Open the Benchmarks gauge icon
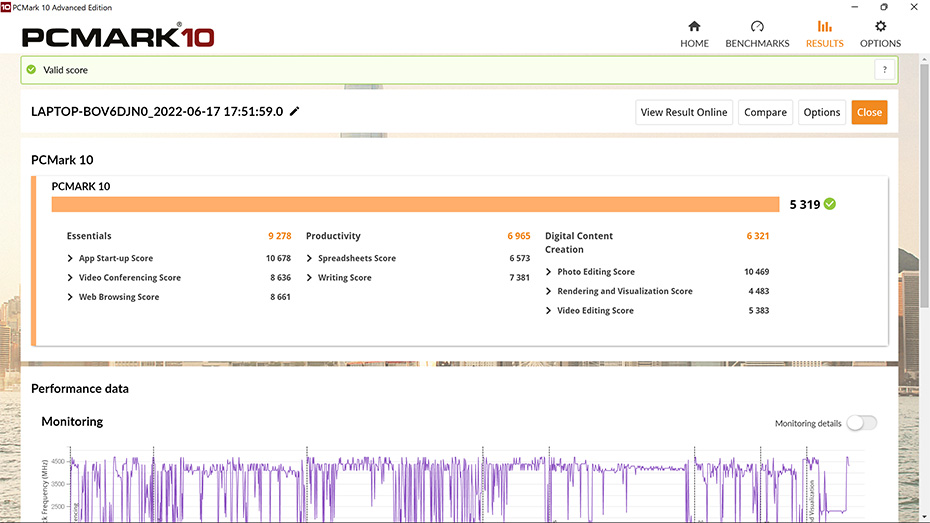The height and width of the screenshot is (523, 930). coord(757,27)
